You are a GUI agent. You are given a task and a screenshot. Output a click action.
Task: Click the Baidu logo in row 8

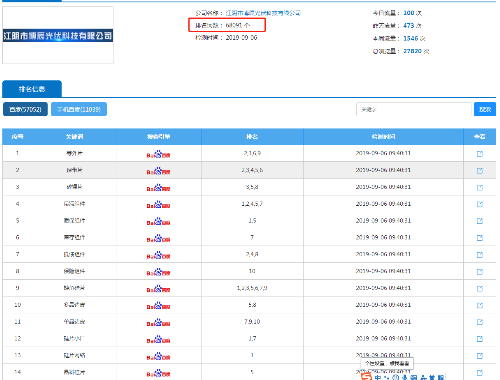pyautogui.click(x=158, y=272)
